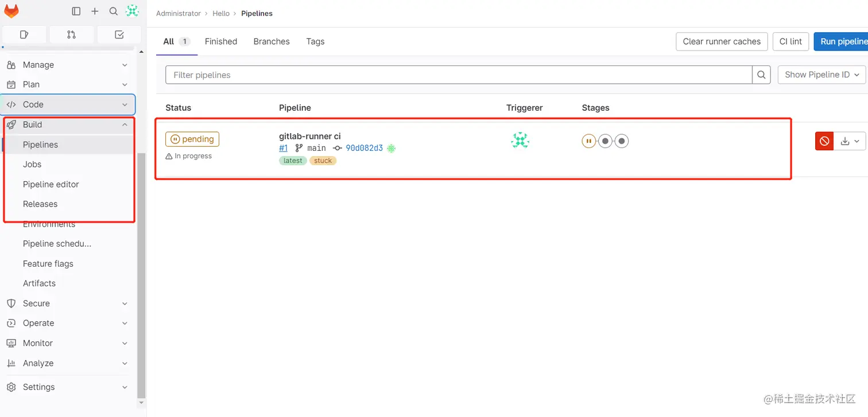The height and width of the screenshot is (417, 868).
Task: Open the to-do list shortcut icon
Action: [x=119, y=34]
